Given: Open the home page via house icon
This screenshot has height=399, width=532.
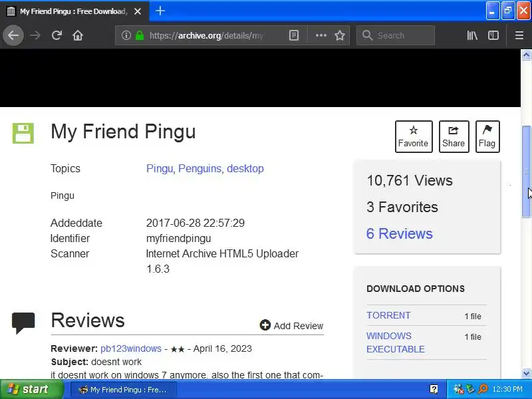Looking at the screenshot, I should pyautogui.click(x=78, y=35).
